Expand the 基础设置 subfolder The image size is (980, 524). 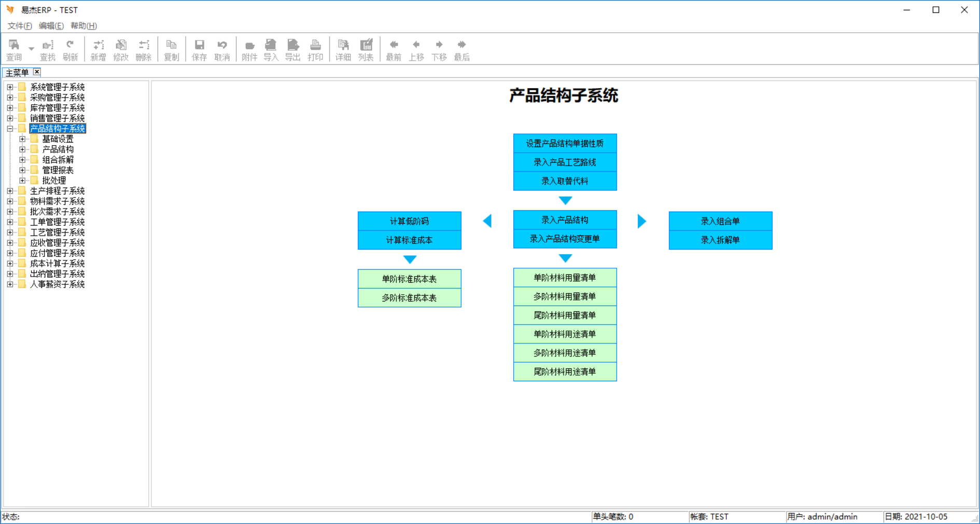pyautogui.click(x=22, y=139)
